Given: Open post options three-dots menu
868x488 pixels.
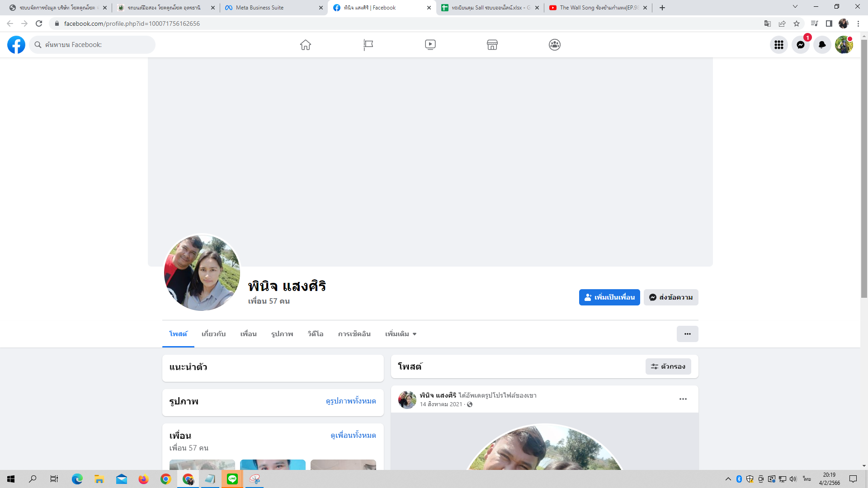Looking at the screenshot, I should (683, 399).
